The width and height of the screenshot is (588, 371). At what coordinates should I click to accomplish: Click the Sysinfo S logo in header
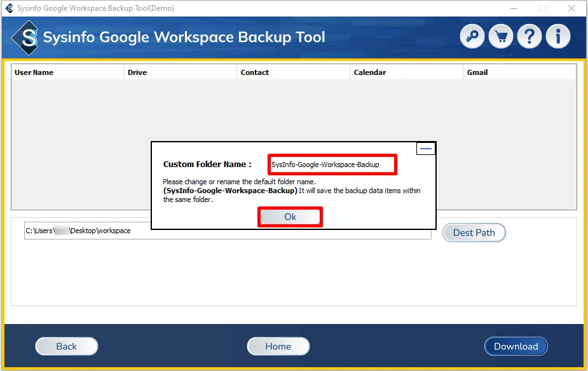[x=25, y=37]
